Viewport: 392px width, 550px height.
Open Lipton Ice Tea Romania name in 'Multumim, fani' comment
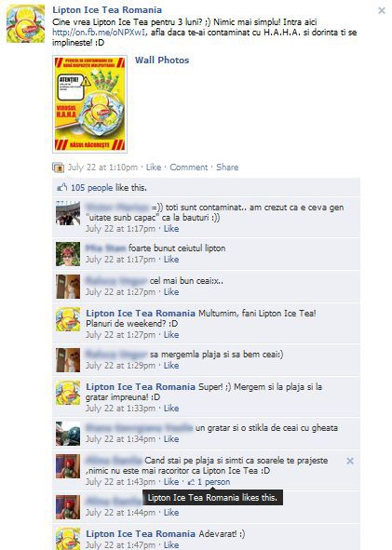click(x=141, y=314)
